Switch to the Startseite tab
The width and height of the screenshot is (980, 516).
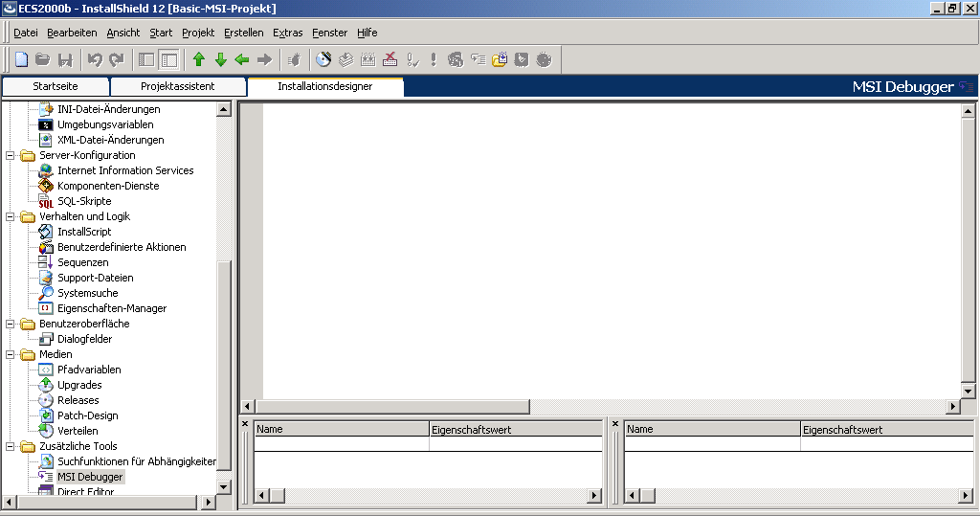click(x=56, y=86)
